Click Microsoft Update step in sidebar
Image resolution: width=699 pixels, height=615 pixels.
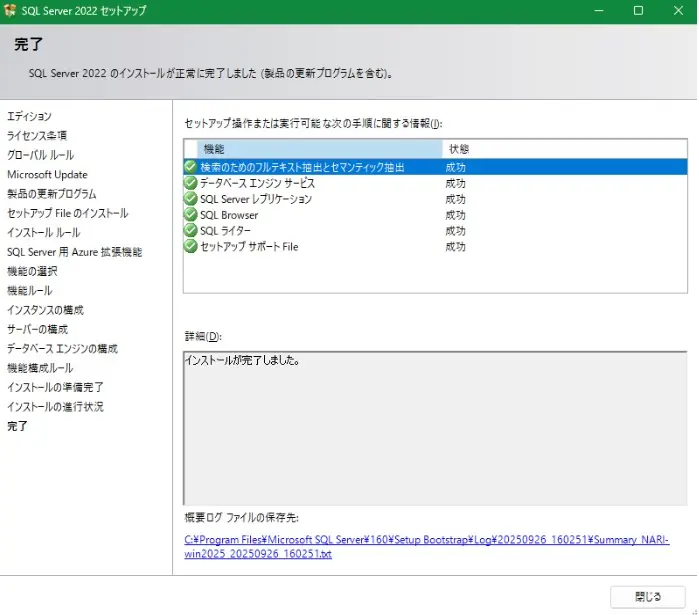(47, 174)
